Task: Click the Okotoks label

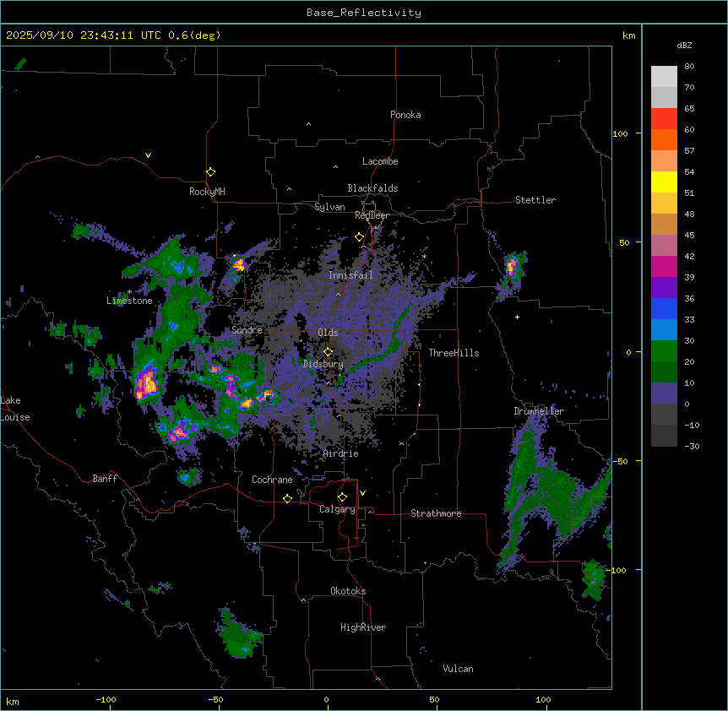Action: point(348,591)
